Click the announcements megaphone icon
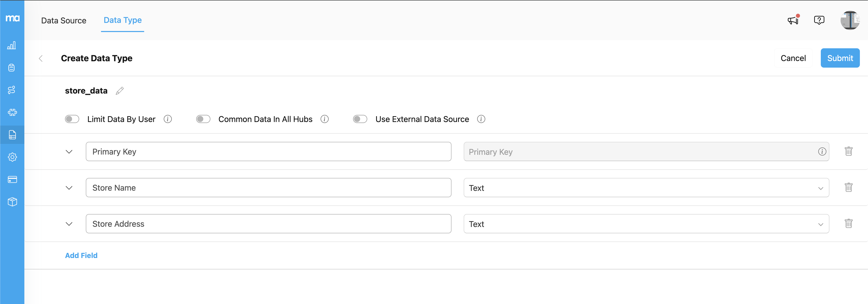Screen dimensions: 868x304 [793, 20]
